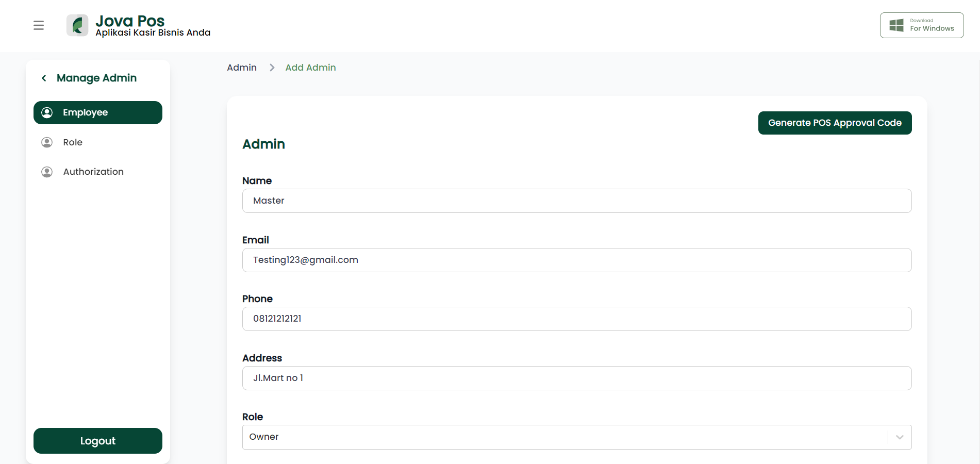Open the Authorization sidebar item
The height and width of the screenshot is (464, 980).
(98, 172)
